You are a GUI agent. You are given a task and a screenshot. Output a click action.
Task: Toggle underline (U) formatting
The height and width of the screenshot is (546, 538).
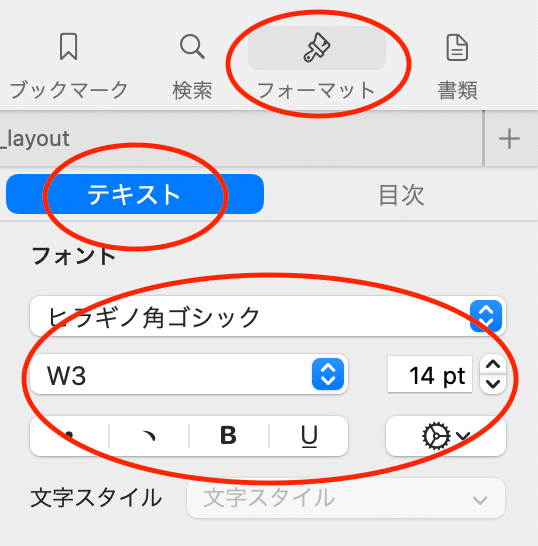309,435
